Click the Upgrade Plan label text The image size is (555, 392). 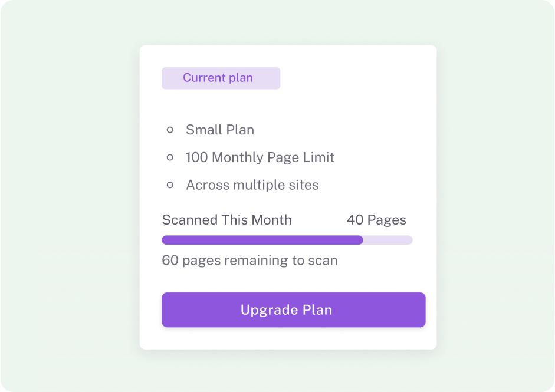[285, 309]
